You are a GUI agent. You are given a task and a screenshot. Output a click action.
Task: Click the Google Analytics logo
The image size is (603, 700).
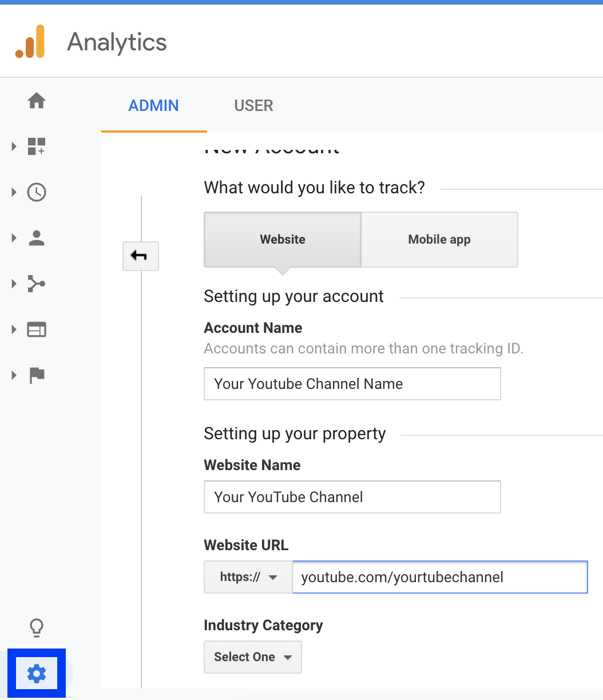(x=30, y=41)
